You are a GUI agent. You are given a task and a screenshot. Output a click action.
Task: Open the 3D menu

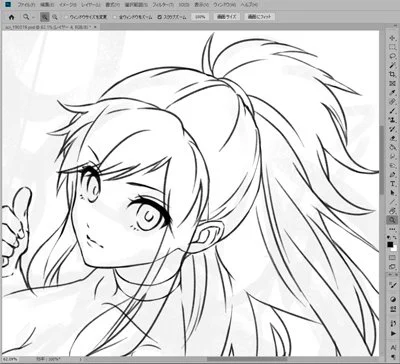coord(183,5)
